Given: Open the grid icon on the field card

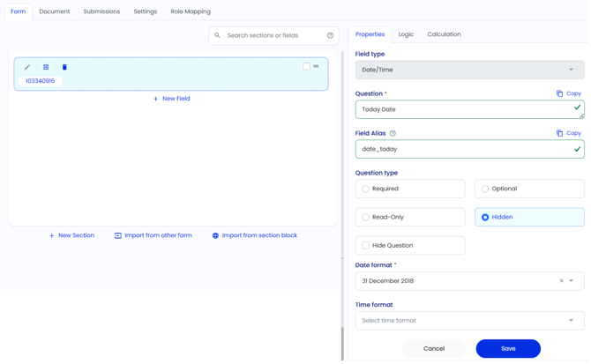Looking at the screenshot, I should point(46,67).
